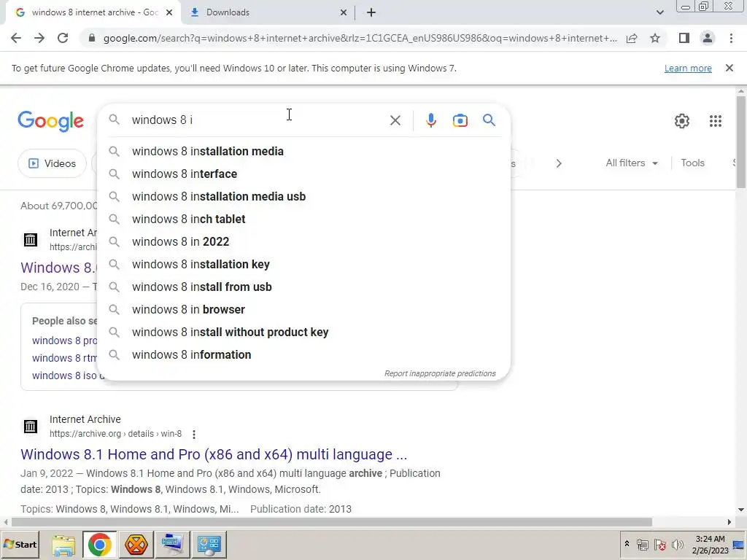Open options for win-8 result

pos(193,434)
